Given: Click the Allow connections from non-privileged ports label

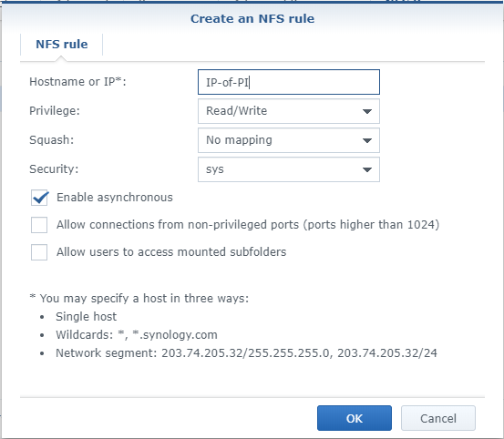Looking at the screenshot, I should [248, 225].
